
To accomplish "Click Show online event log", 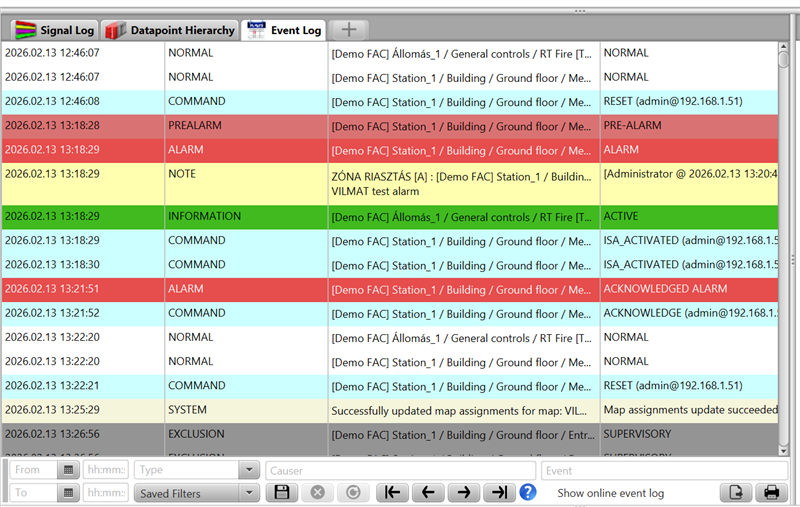I will coord(610,493).
